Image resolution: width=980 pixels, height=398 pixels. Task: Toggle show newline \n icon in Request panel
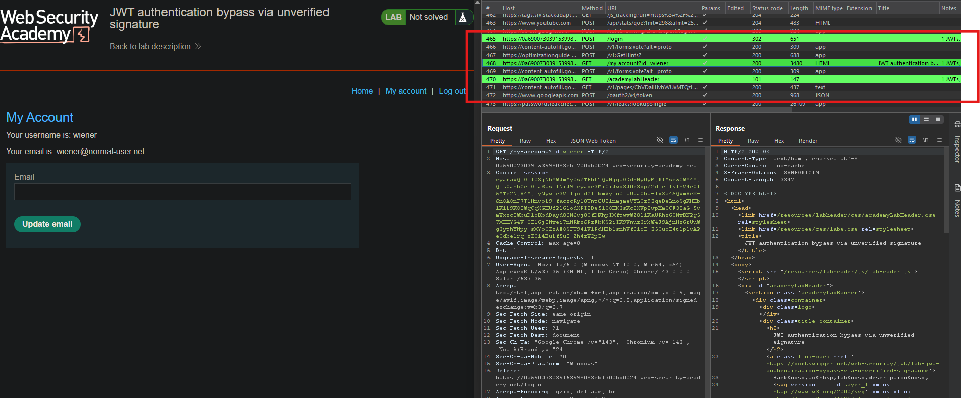(687, 140)
